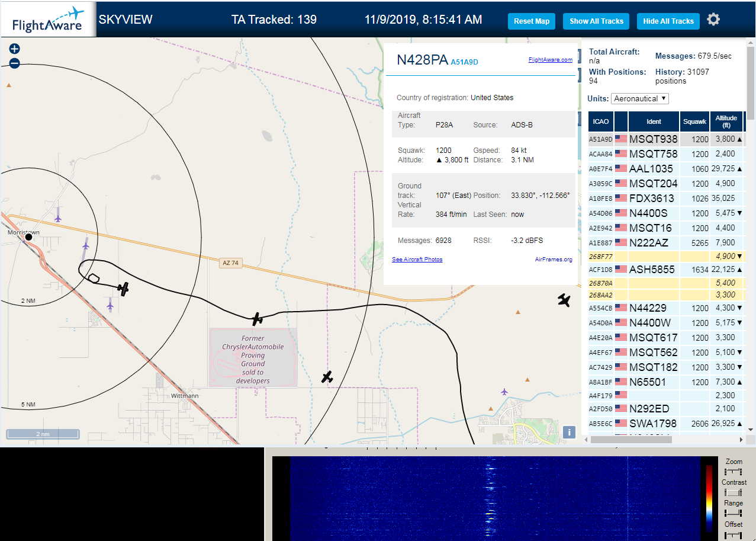The image size is (756, 541).
Task: Open the map attribution info button
Action: click(569, 432)
